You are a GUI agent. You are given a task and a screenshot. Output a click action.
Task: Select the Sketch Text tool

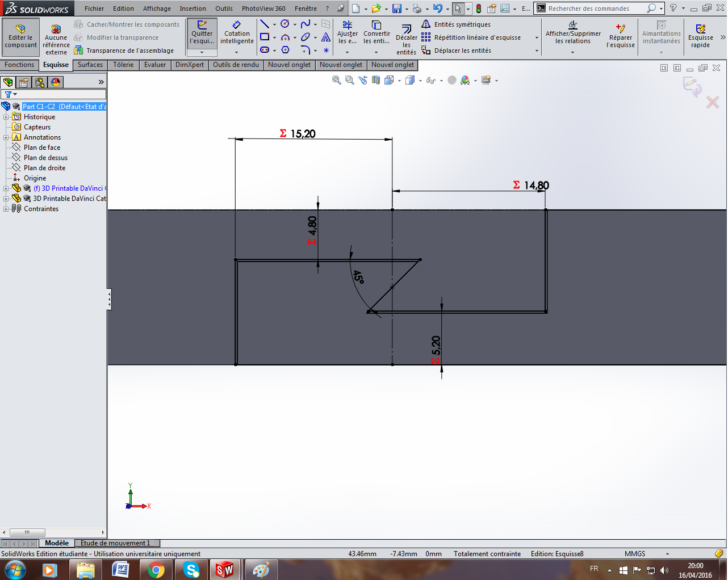(x=326, y=37)
